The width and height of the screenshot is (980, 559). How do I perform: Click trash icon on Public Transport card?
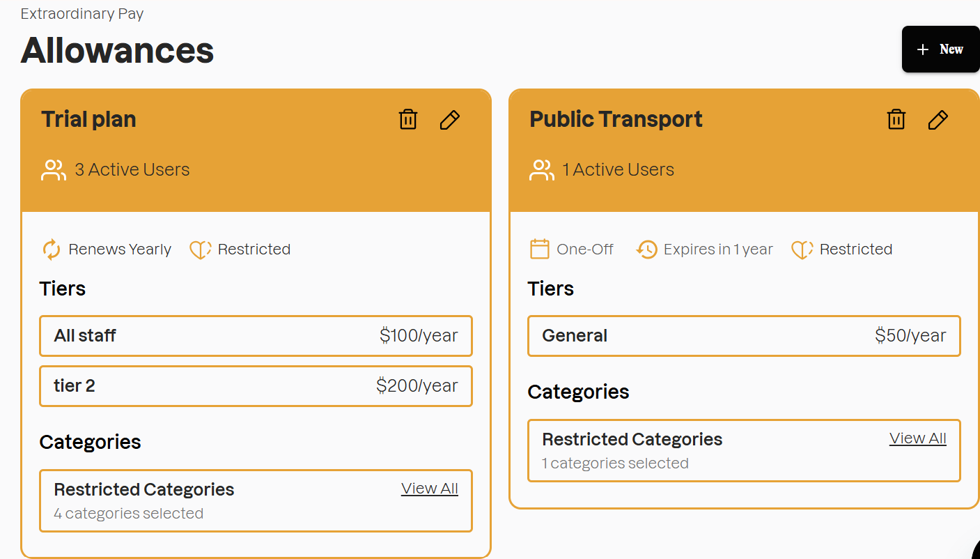point(896,120)
